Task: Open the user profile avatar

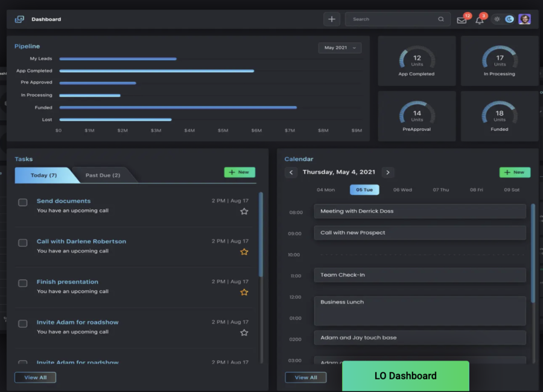Action: click(524, 19)
